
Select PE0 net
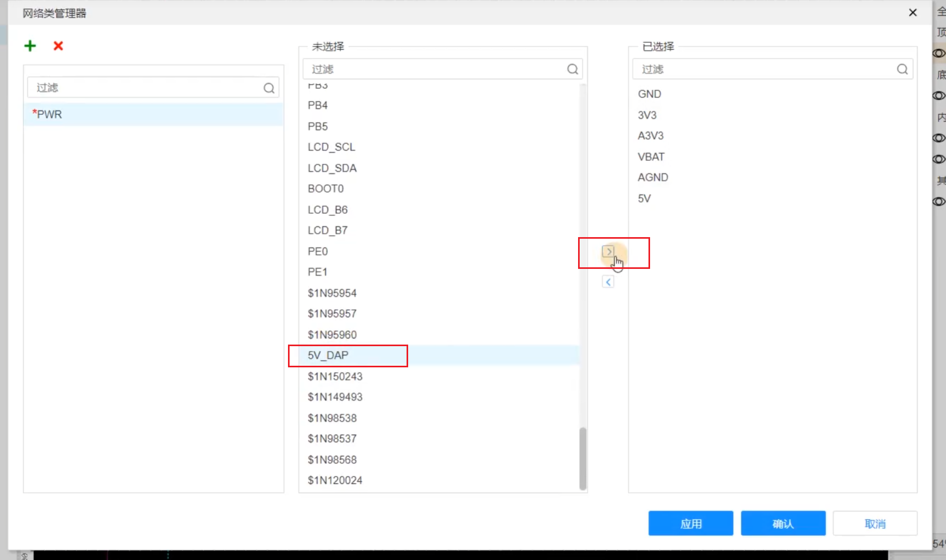click(x=439, y=251)
